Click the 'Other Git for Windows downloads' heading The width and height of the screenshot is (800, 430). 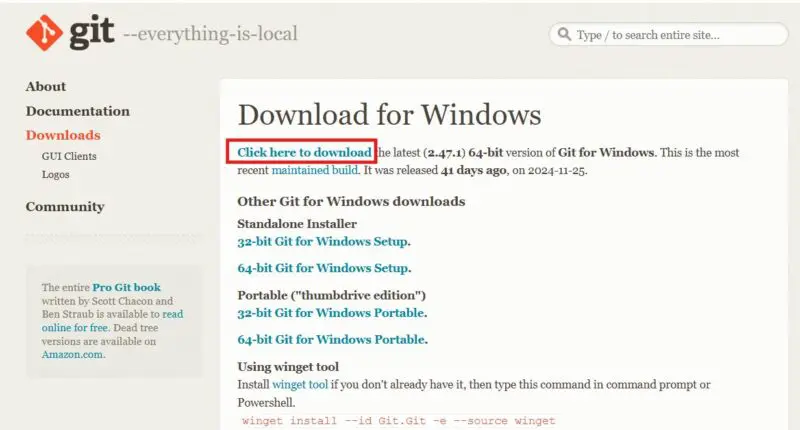[x=351, y=201]
